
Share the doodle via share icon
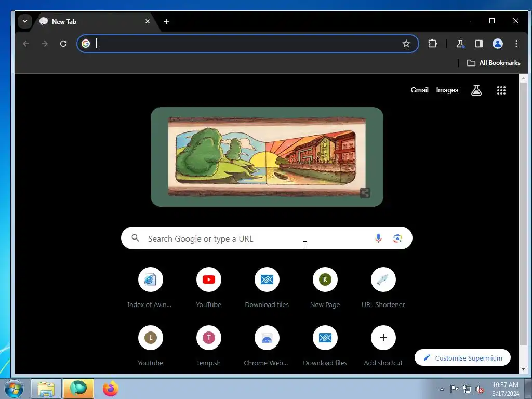[x=365, y=193]
